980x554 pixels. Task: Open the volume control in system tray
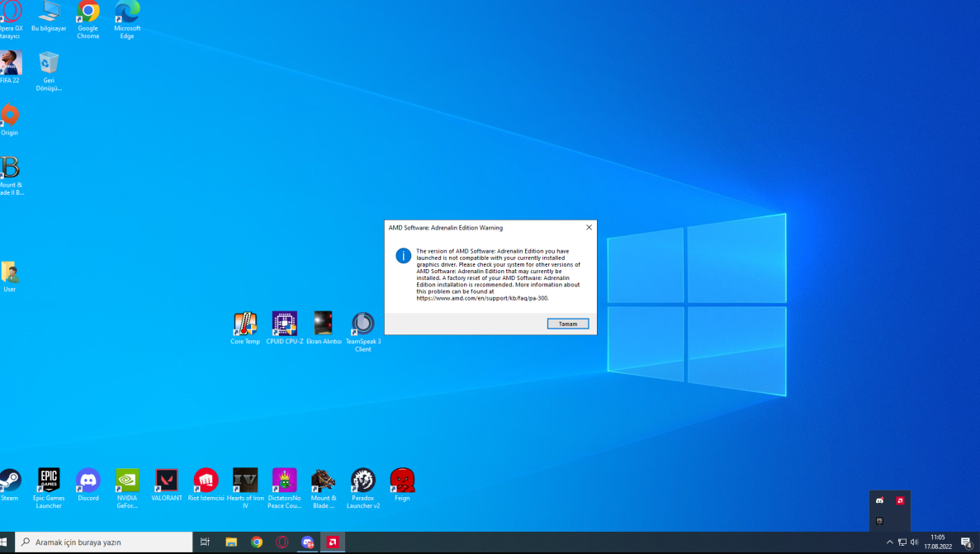(x=914, y=542)
